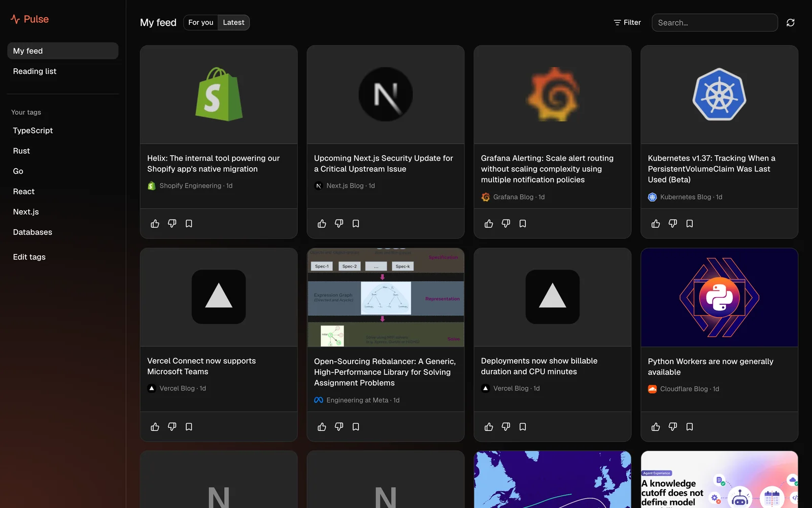Viewport: 812px width, 508px height.
Task: Click Edit tags
Action: 29,257
